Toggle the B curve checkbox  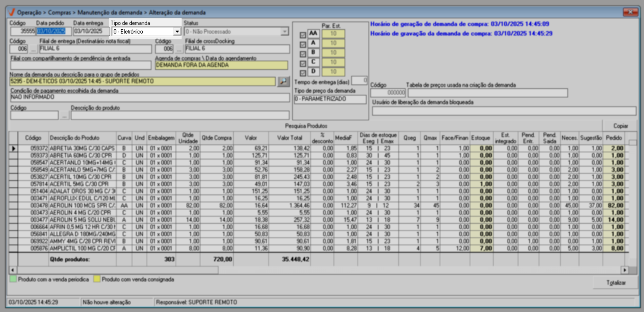coord(303,54)
